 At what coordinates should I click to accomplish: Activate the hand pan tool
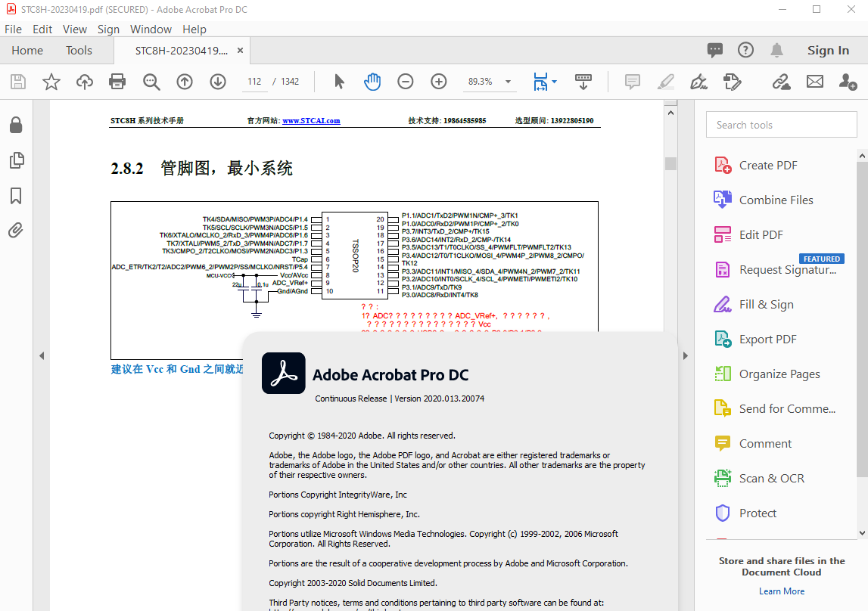point(372,82)
